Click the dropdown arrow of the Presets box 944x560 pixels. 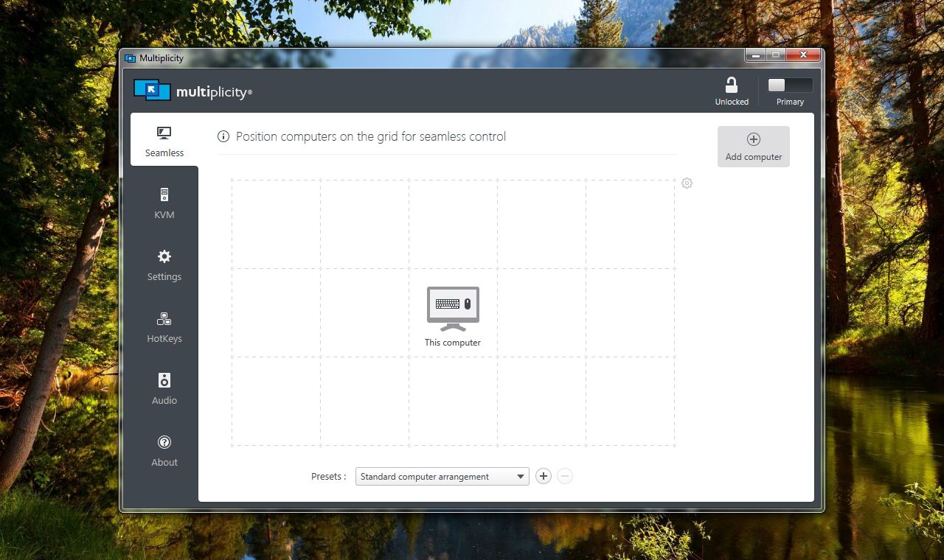coord(521,476)
